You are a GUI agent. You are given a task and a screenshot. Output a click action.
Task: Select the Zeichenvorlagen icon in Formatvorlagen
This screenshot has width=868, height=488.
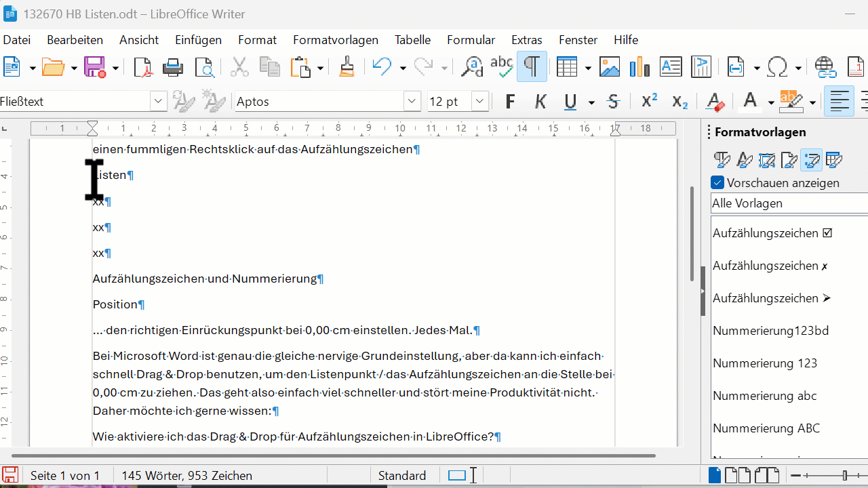(x=744, y=159)
